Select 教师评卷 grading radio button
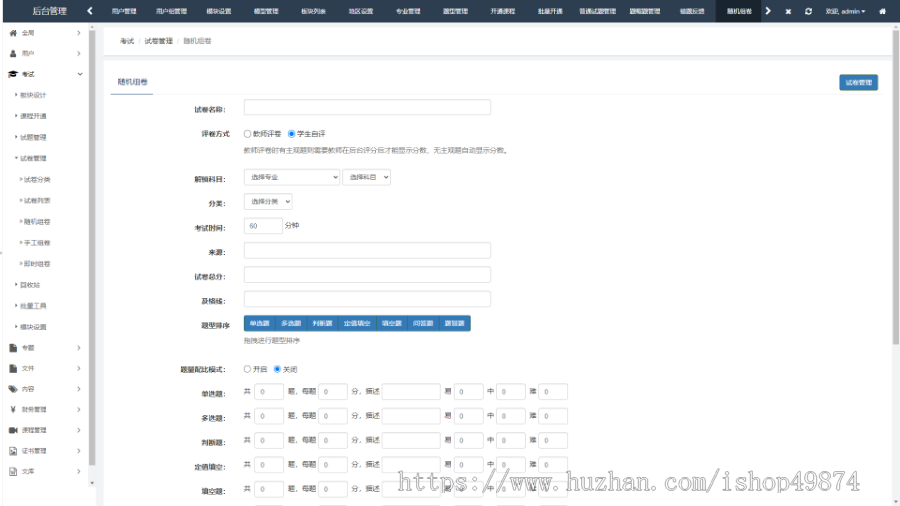This screenshot has width=900, height=506. (x=247, y=134)
